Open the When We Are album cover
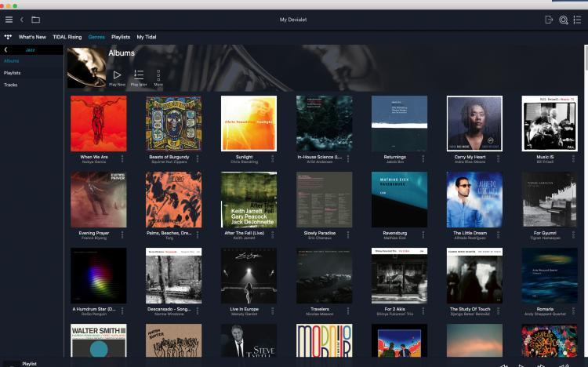 (x=99, y=123)
